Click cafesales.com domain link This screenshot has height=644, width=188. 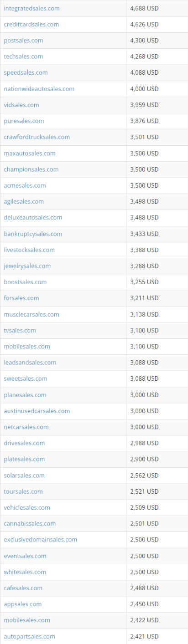click(x=23, y=588)
